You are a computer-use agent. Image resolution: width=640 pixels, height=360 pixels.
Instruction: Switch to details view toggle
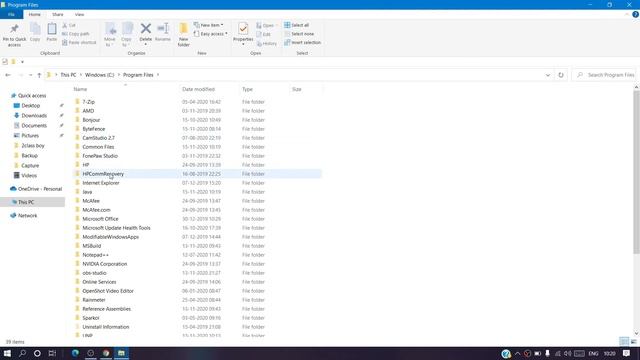(624, 341)
